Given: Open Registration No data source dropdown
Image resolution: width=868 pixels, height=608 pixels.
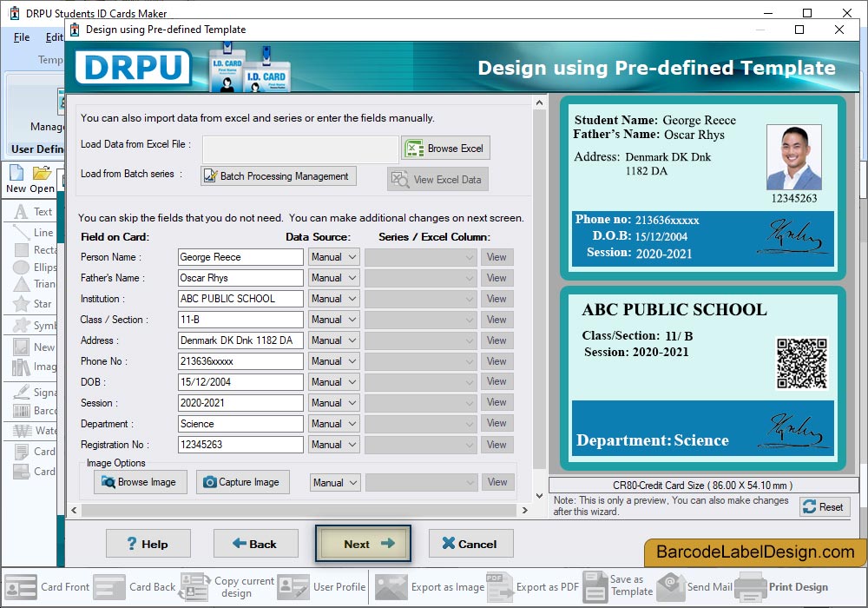Looking at the screenshot, I should 334,445.
